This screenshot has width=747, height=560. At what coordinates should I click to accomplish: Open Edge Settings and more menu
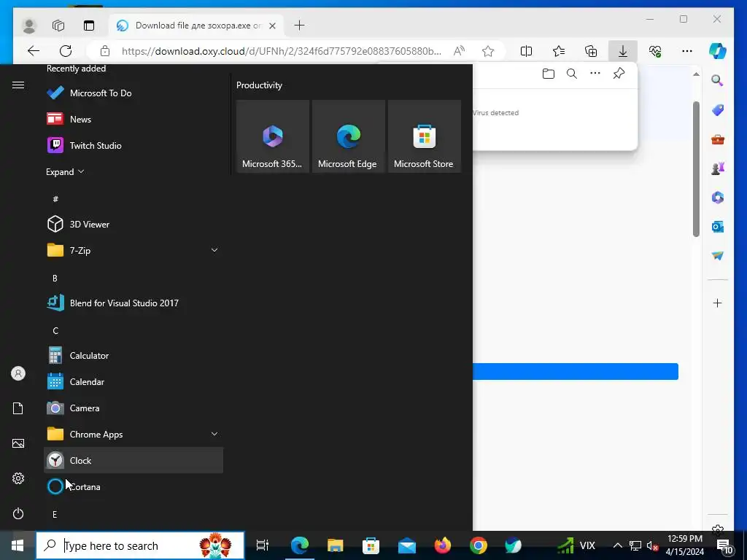[687, 51]
